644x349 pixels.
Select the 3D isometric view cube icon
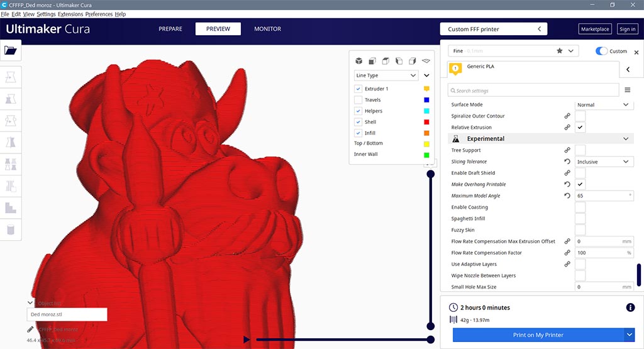point(358,61)
